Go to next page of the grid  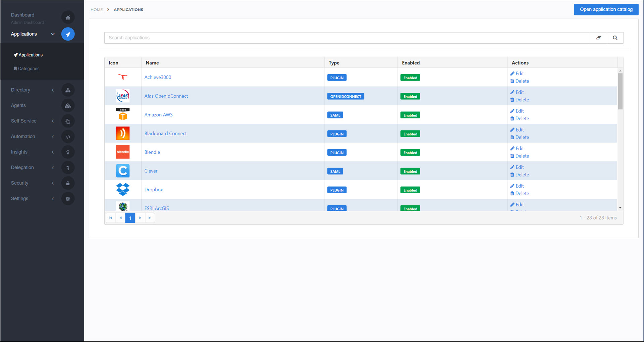pyautogui.click(x=140, y=218)
